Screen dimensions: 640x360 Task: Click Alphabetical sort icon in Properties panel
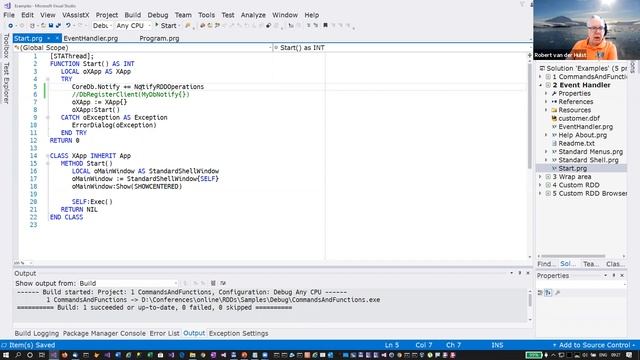click(548, 293)
